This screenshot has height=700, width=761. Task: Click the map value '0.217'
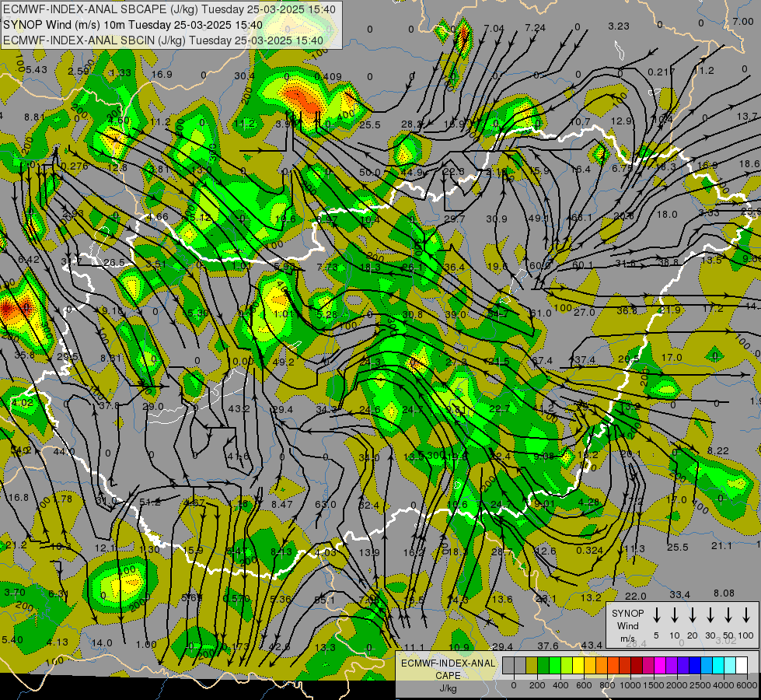click(661, 72)
